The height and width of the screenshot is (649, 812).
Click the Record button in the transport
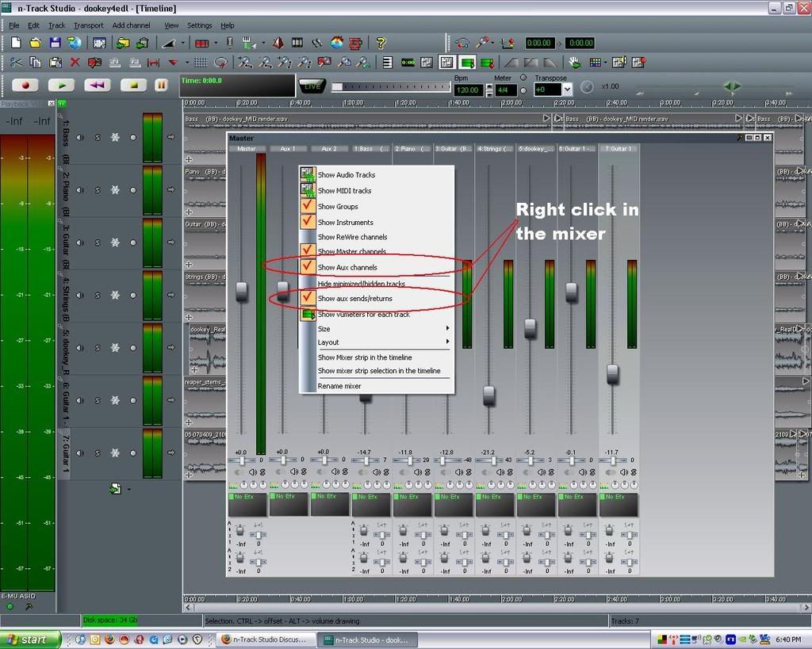coord(25,85)
